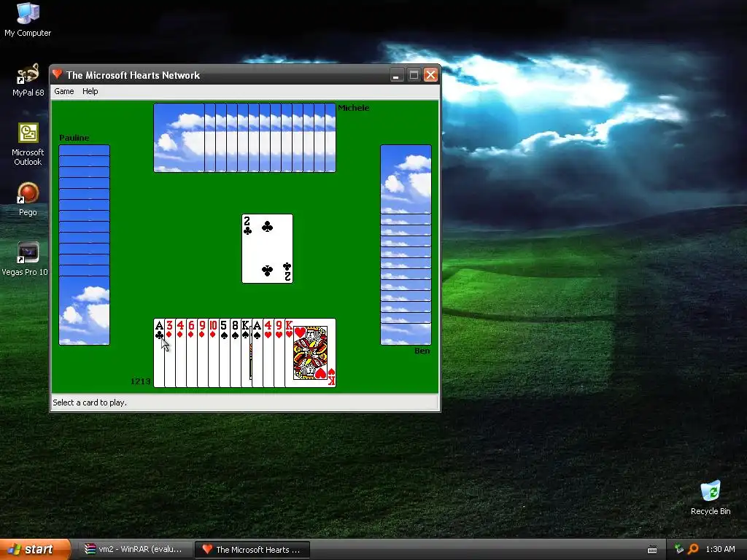Click the Ben player name
The width and height of the screenshot is (747, 560).
422,351
